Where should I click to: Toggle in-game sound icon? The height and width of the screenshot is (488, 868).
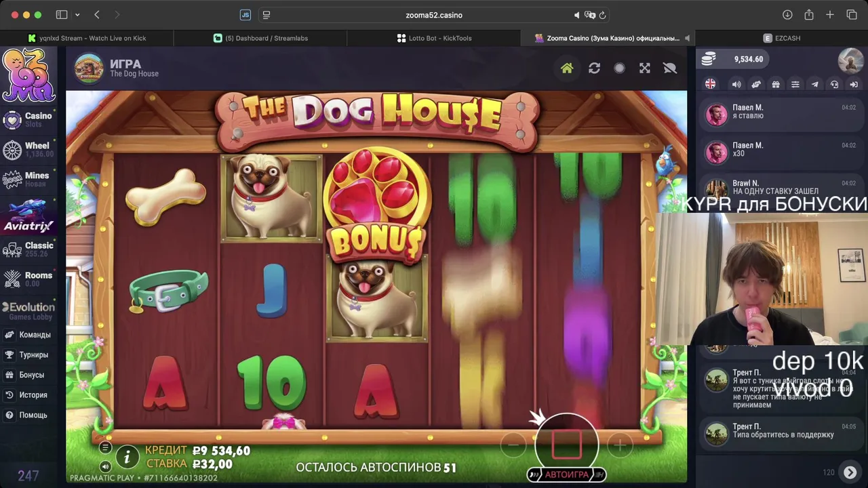pos(105,466)
